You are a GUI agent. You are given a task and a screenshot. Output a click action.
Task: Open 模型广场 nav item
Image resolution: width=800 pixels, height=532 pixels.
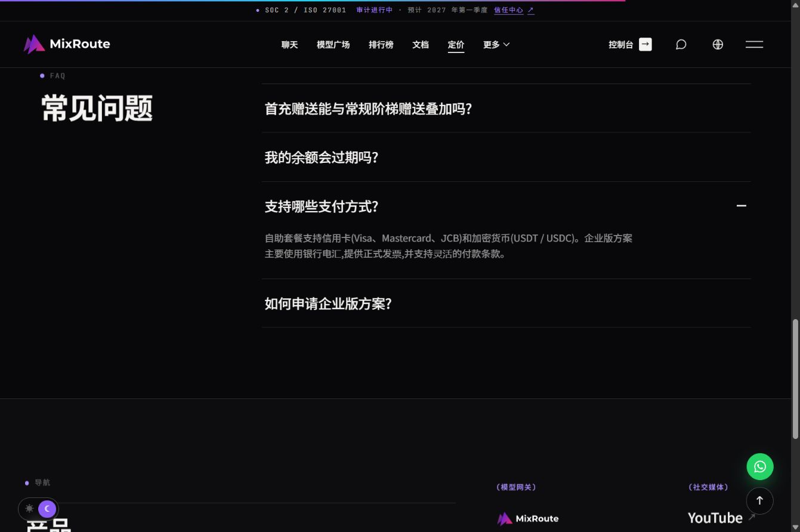(333, 44)
